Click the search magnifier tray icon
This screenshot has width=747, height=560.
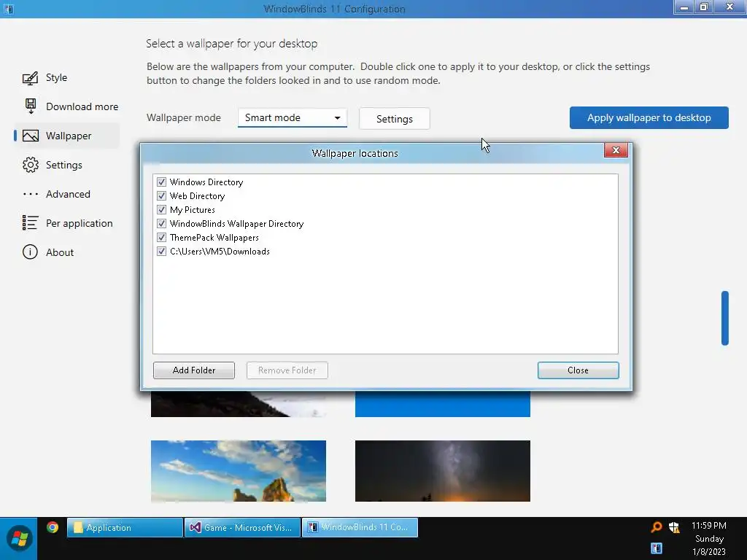(656, 526)
